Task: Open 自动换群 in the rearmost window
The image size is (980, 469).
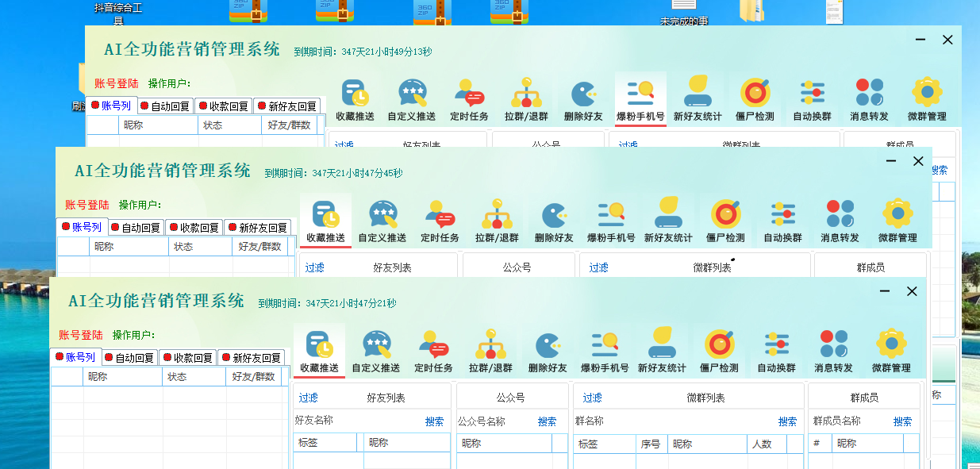Action: click(813, 99)
